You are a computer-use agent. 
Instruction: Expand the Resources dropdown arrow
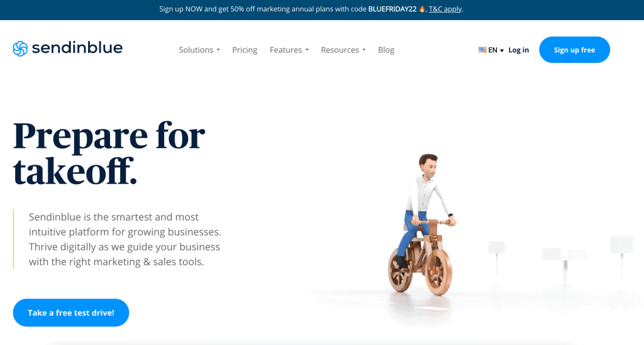click(x=364, y=50)
